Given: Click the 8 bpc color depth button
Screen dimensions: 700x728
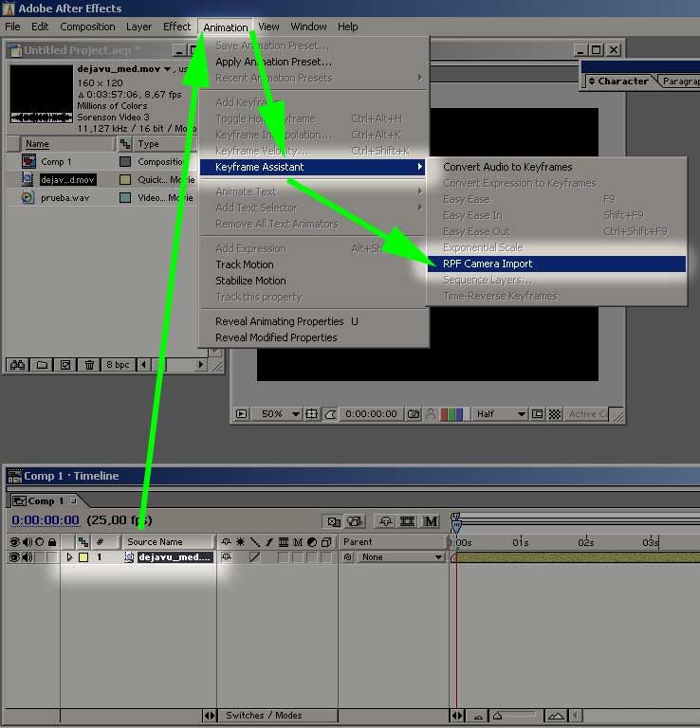Looking at the screenshot, I should [x=118, y=365].
